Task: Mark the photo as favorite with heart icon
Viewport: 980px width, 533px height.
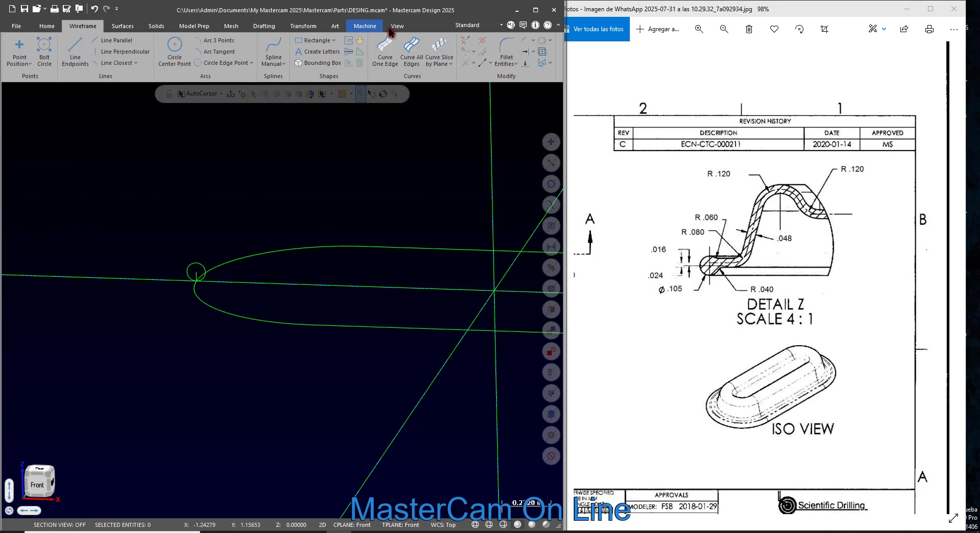Action: 774,29
